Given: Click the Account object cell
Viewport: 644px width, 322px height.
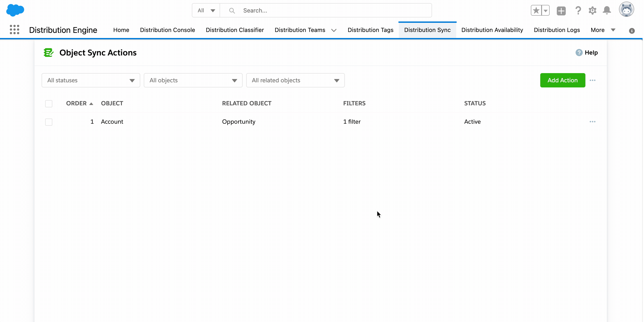Looking at the screenshot, I should [x=112, y=121].
